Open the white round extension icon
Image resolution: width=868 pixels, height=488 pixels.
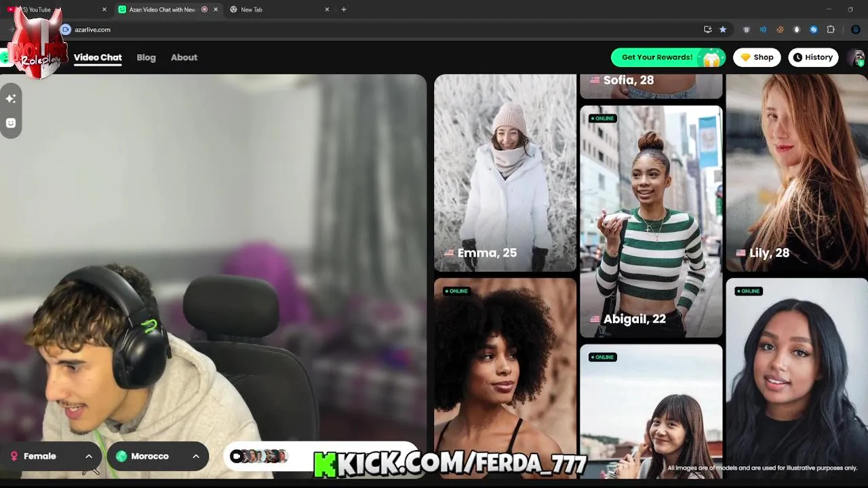coord(797,29)
